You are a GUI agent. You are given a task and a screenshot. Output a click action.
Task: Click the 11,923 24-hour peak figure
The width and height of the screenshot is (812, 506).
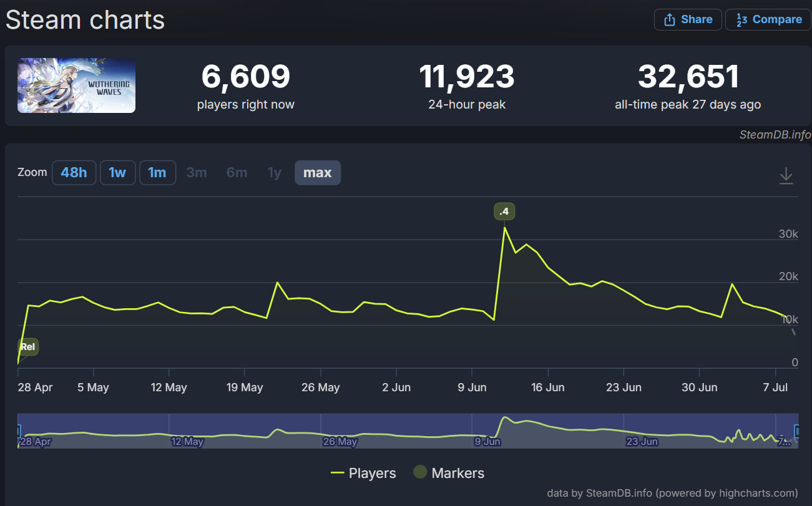[467, 77]
